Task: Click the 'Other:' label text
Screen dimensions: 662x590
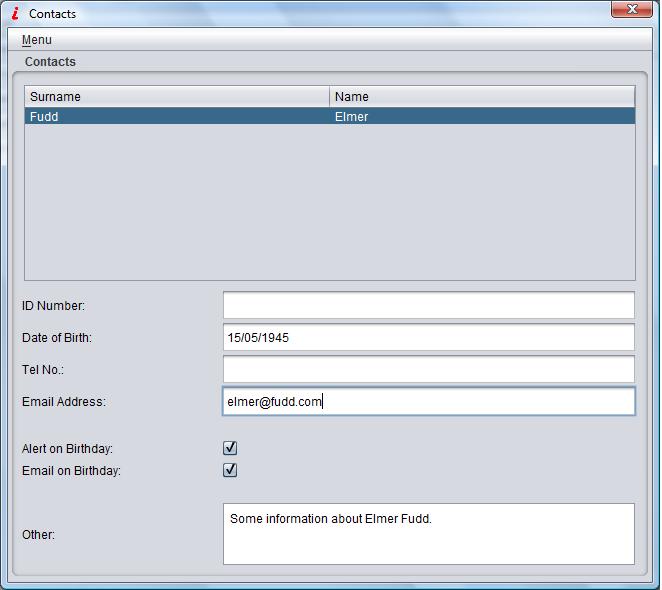Action: coord(38,535)
